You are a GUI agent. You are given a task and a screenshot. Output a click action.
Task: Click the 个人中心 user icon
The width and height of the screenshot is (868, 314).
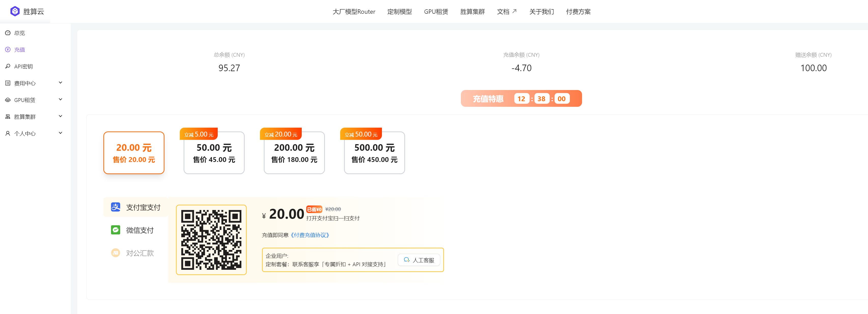tap(8, 134)
